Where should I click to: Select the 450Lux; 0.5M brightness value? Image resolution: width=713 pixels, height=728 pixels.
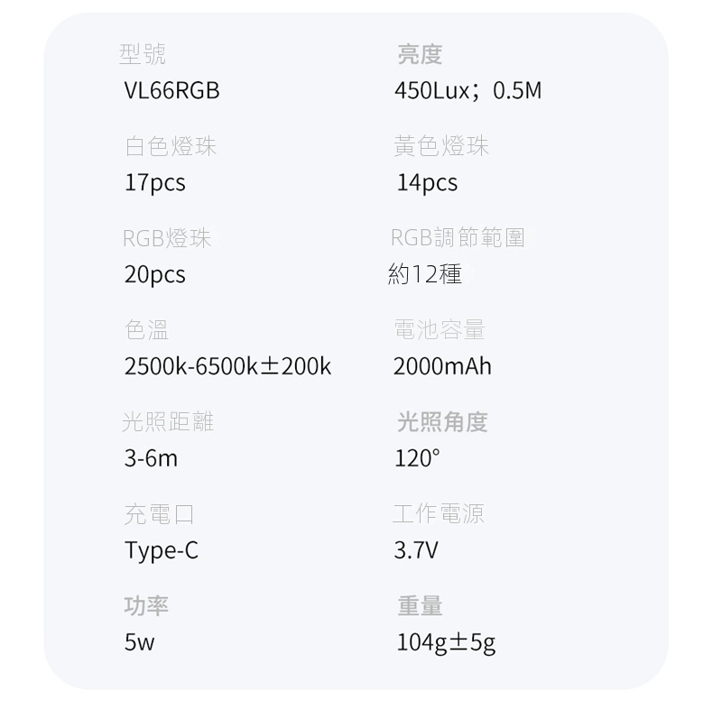(468, 91)
